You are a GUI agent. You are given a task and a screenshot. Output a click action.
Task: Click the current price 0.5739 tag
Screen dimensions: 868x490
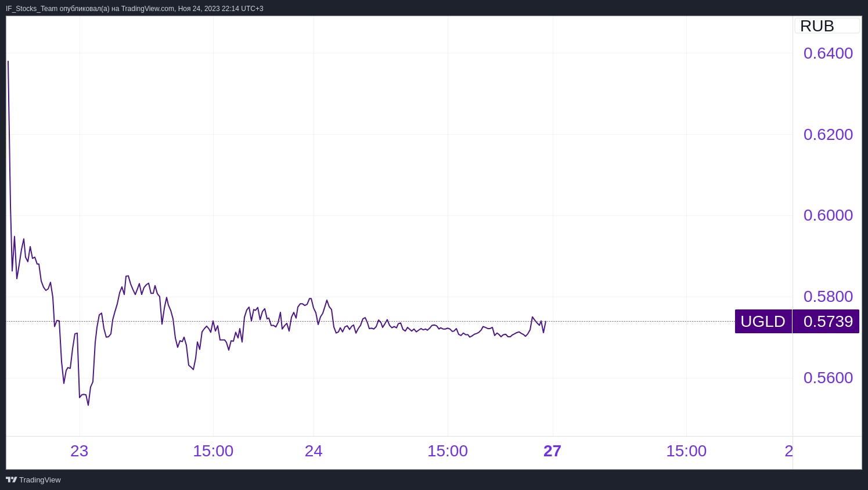[826, 321]
